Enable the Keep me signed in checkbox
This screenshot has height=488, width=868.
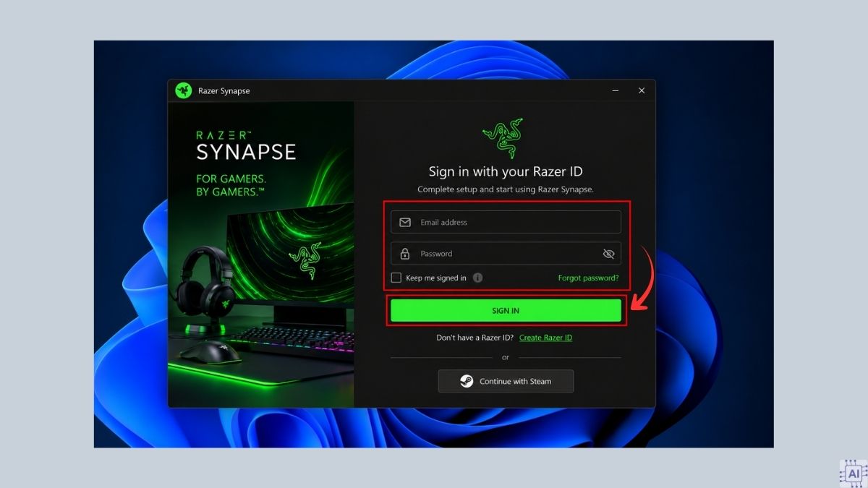[x=396, y=278]
